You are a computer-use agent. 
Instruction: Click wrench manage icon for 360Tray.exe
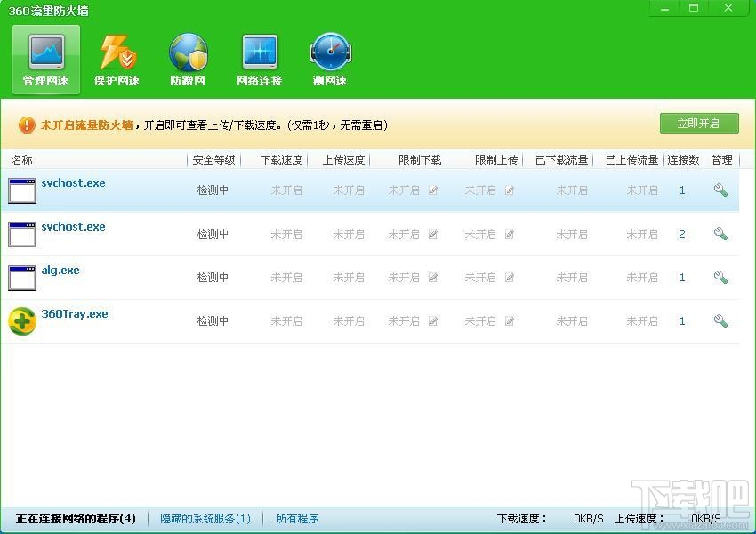pyautogui.click(x=720, y=320)
